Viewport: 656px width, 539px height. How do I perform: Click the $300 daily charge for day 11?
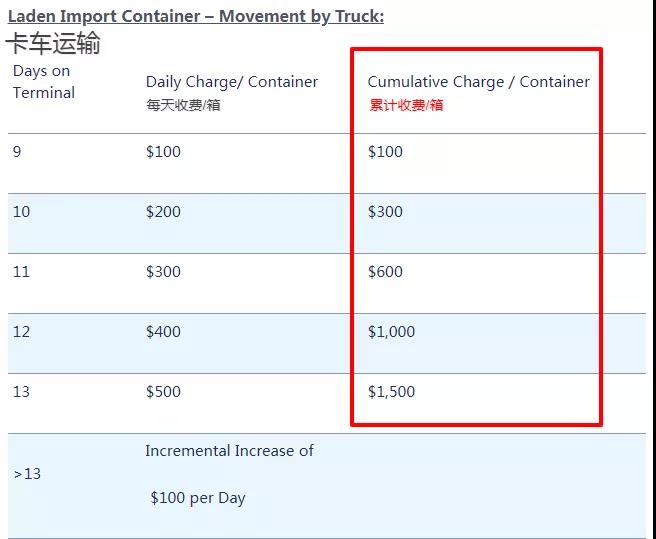click(163, 272)
